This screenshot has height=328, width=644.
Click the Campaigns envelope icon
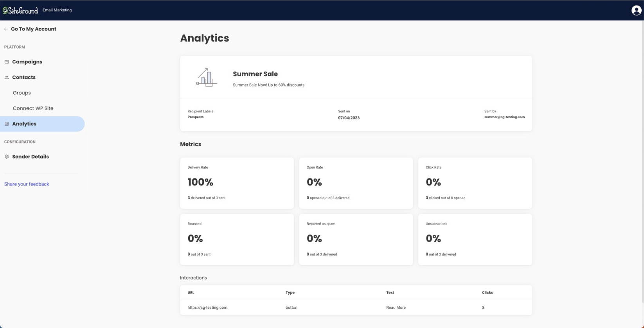(7, 62)
